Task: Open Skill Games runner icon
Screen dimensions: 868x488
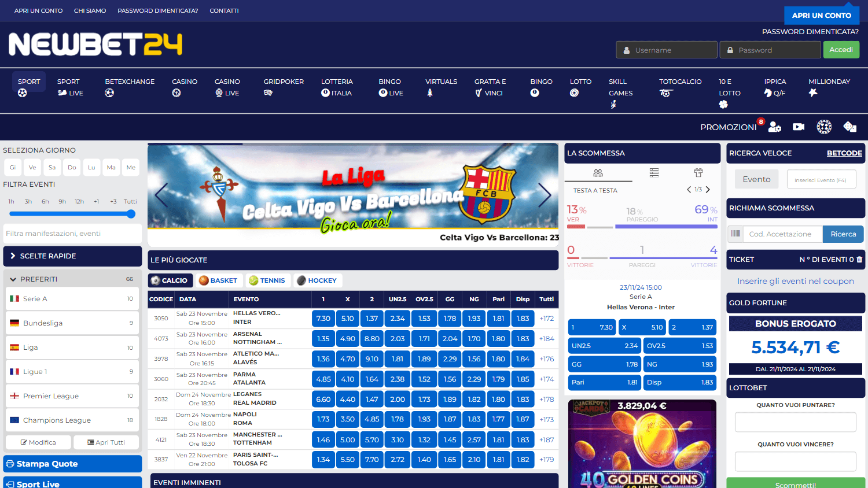Action: [x=613, y=105]
